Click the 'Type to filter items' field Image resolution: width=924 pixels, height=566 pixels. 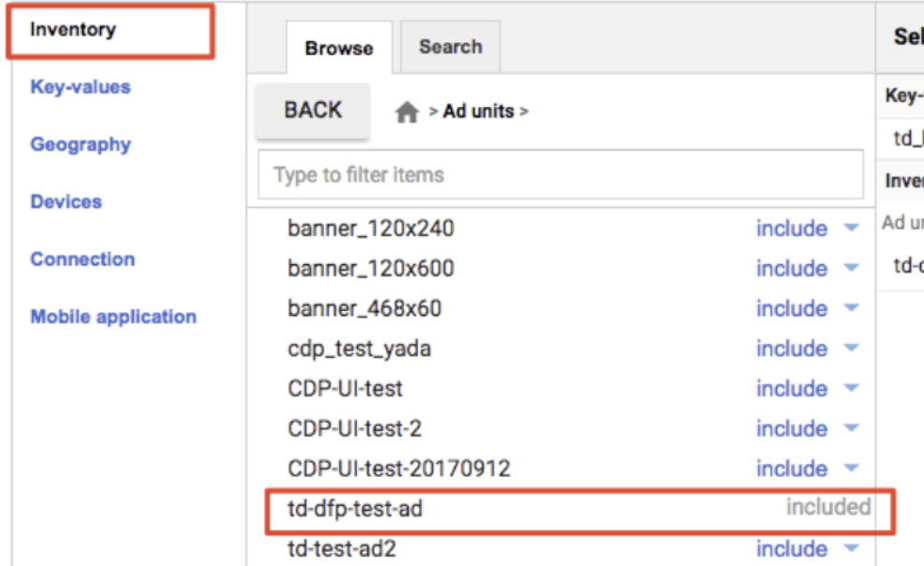tap(559, 174)
